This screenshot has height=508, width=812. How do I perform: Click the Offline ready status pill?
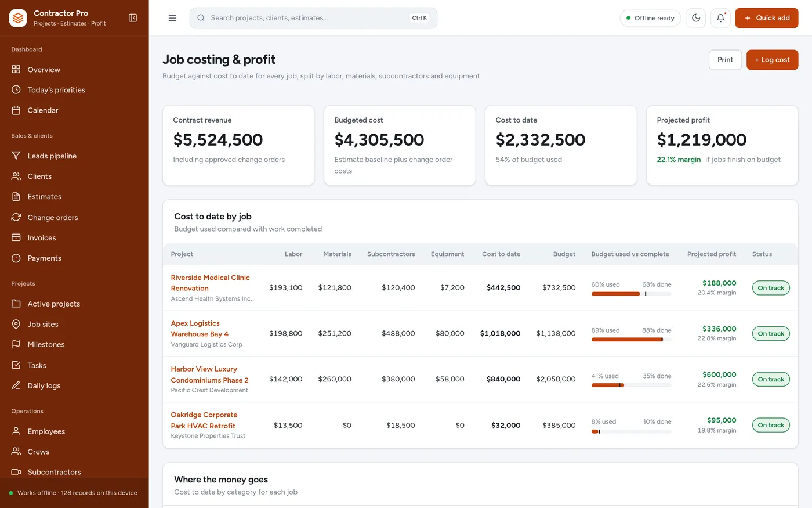pos(650,18)
